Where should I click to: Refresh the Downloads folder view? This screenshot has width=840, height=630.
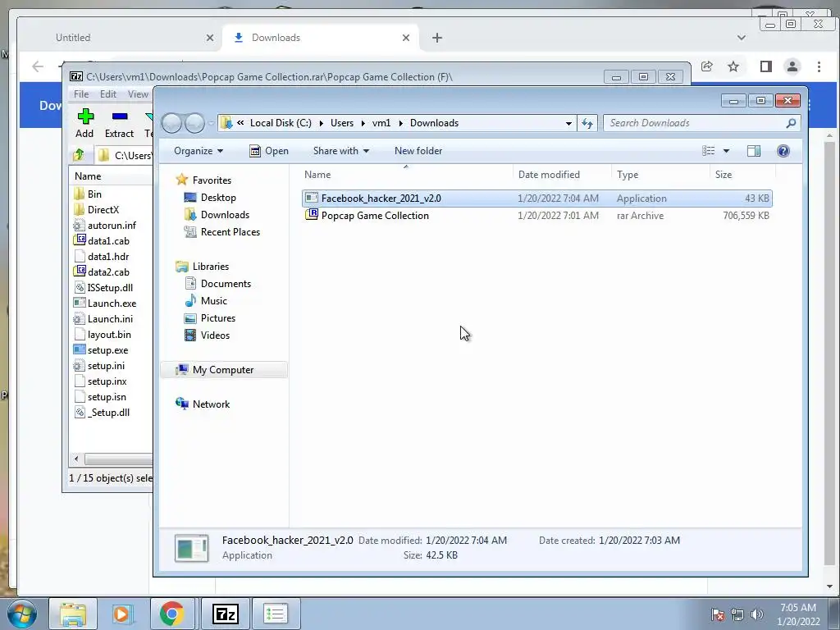pos(587,123)
